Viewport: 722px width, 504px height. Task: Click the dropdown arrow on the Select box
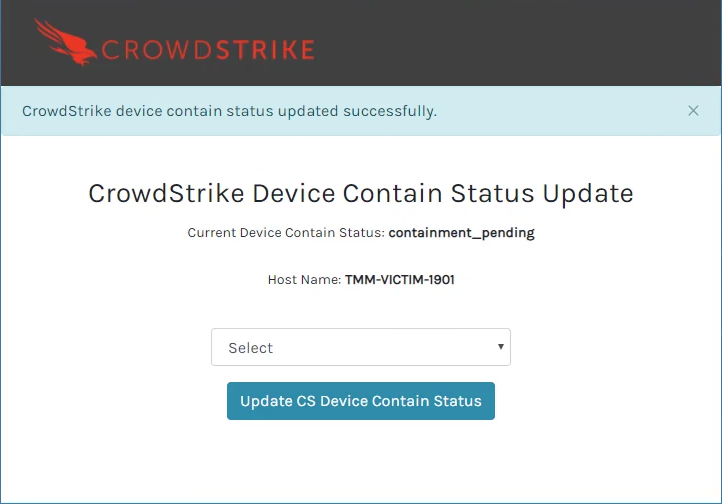pyautogui.click(x=501, y=347)
